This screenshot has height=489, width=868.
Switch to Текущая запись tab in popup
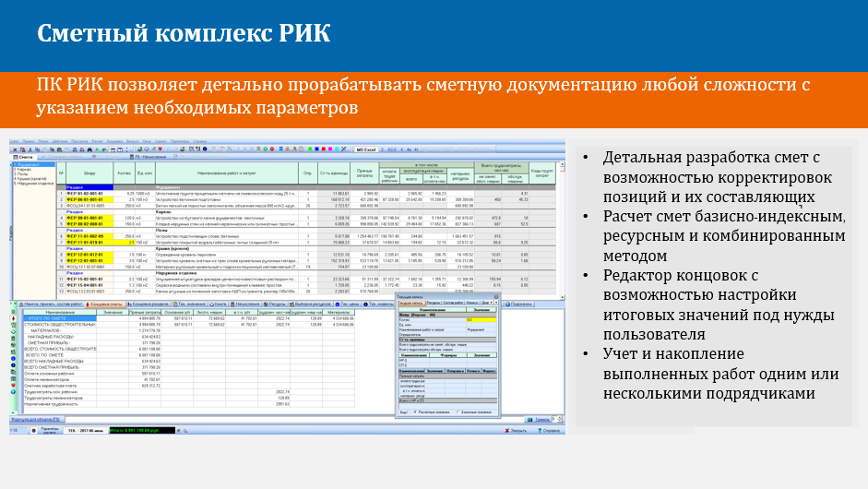[411, 303]
